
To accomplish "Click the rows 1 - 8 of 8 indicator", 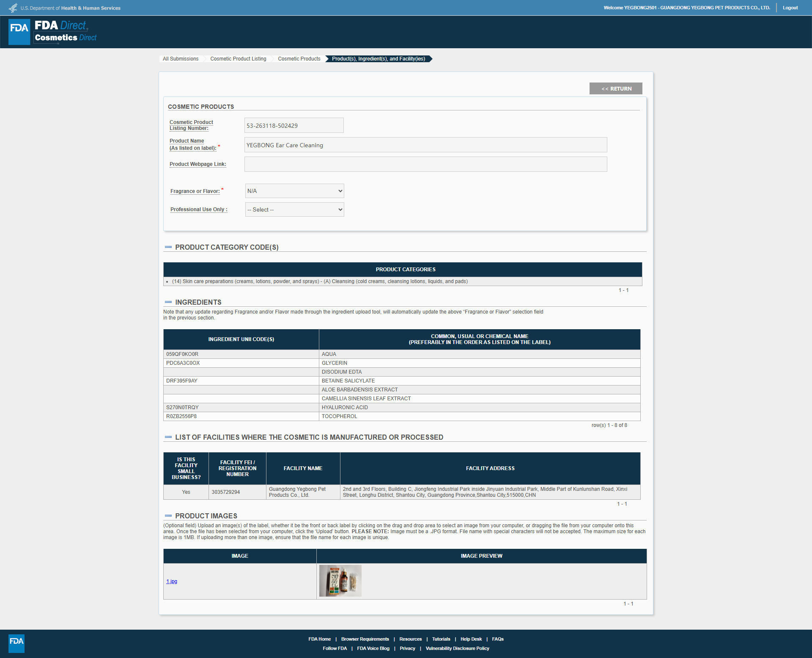I will (x=609, y=425).
